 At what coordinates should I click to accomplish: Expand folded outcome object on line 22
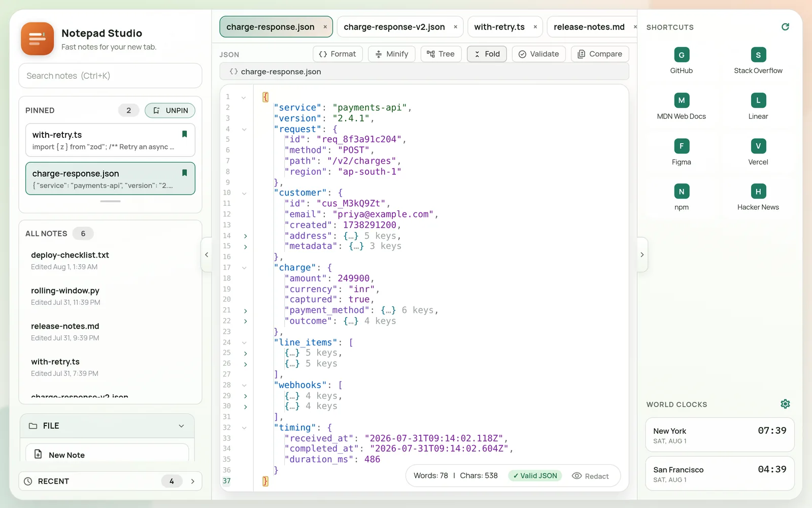246,322
